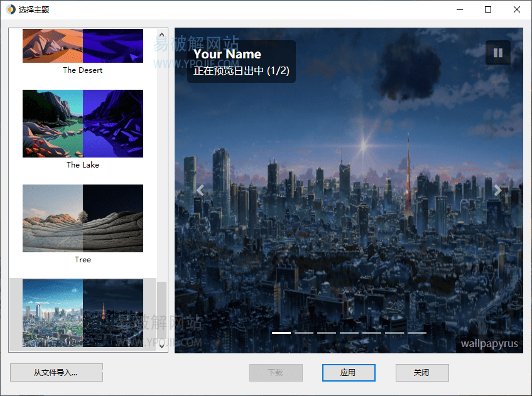The height and width of the screenshot is (396, 532).
Task: Select the highlighted city skyline theme thumbnail
Action: click(83, 313)
